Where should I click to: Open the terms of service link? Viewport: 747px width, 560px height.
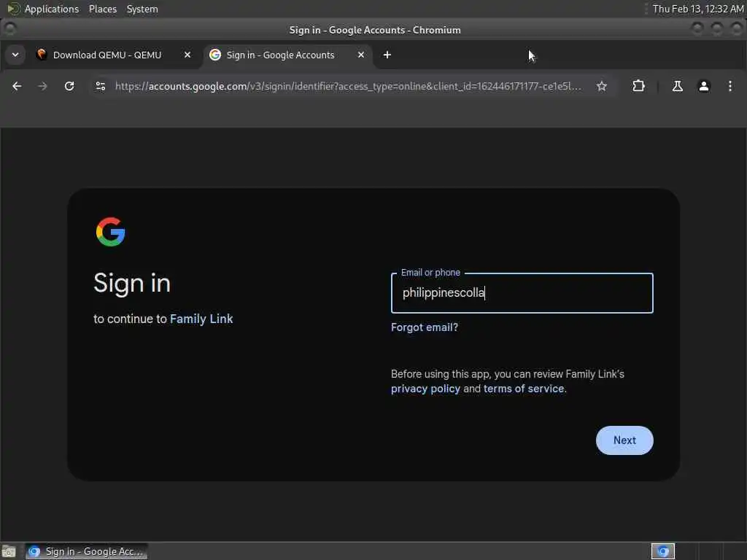524,389
